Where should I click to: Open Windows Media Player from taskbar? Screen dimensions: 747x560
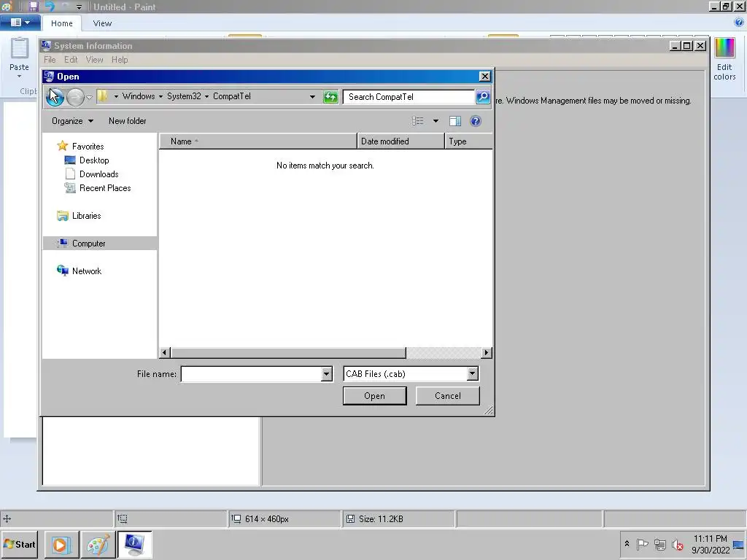pos(61,545)
